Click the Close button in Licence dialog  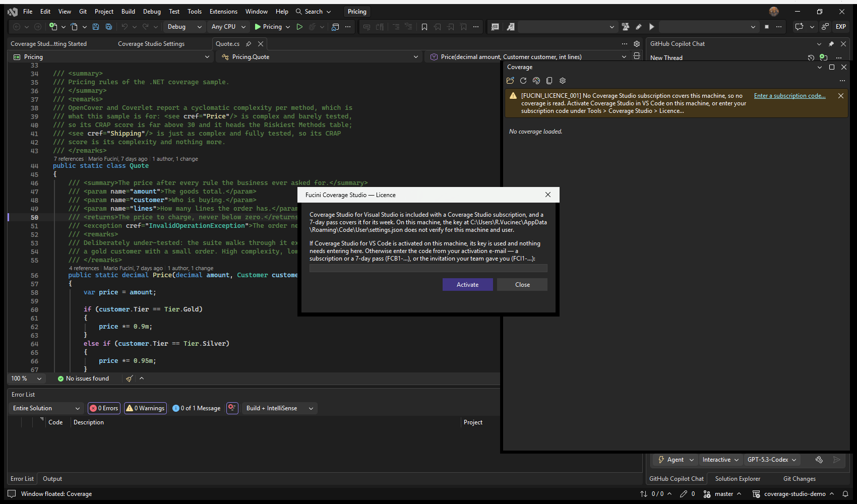tap(522, 285)
